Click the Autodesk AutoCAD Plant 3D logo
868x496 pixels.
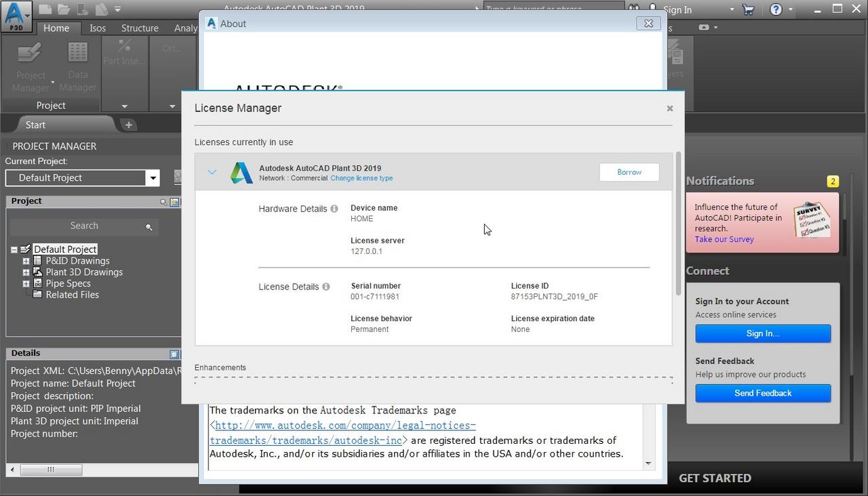pos(241,173)
